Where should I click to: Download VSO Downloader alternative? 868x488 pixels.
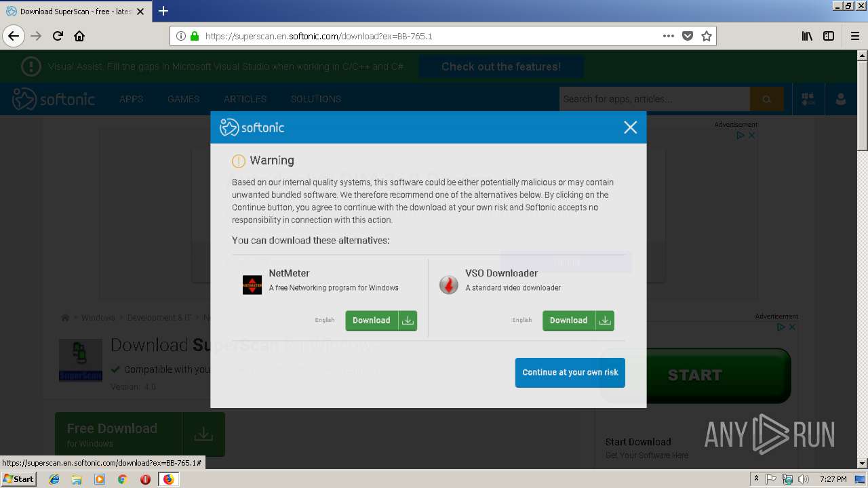(578, 321)
